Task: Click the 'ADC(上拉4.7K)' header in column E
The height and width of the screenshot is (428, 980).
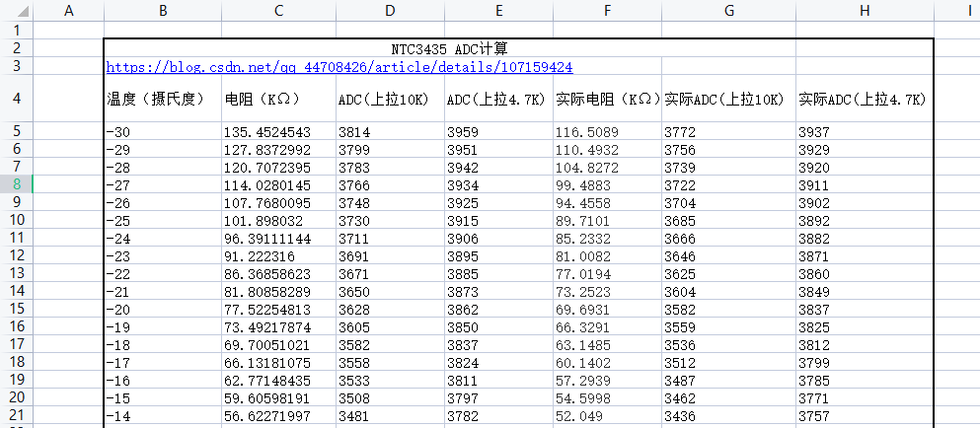Action: pyautogui.click(x=498, y=99)
